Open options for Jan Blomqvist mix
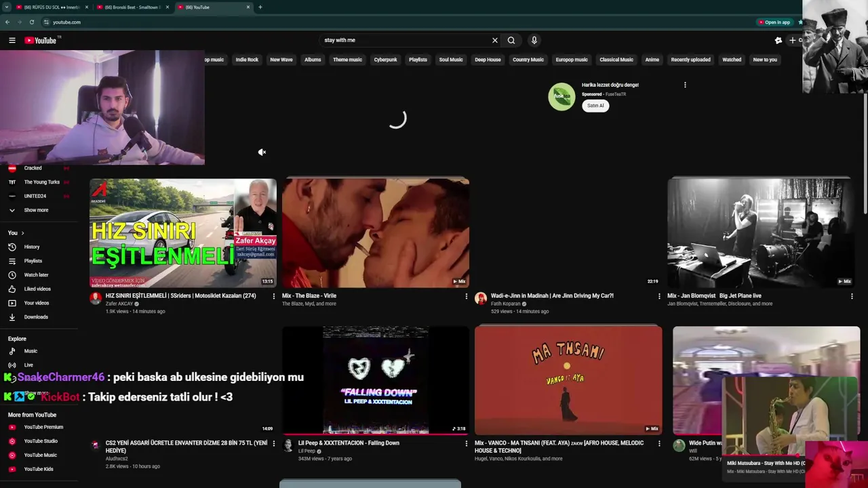The height and width of the screenshot is (488, 868). pyautogui.click(x=852, y=296)
